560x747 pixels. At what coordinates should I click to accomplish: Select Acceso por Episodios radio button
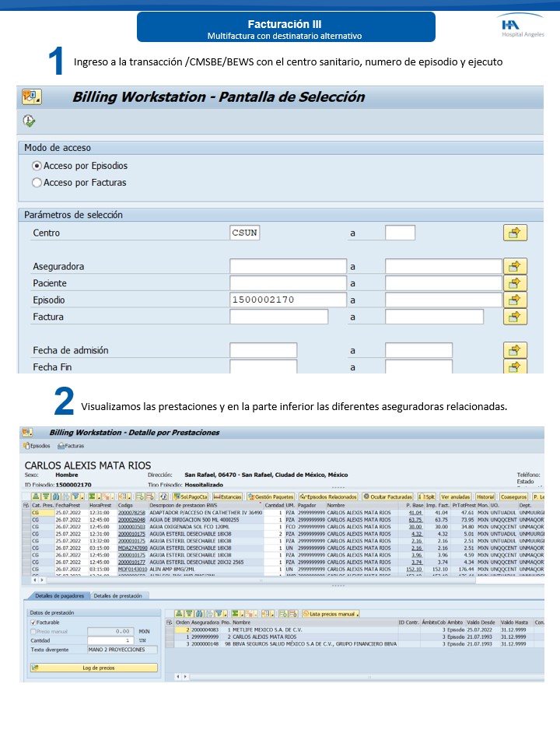[x=37, y=166]
